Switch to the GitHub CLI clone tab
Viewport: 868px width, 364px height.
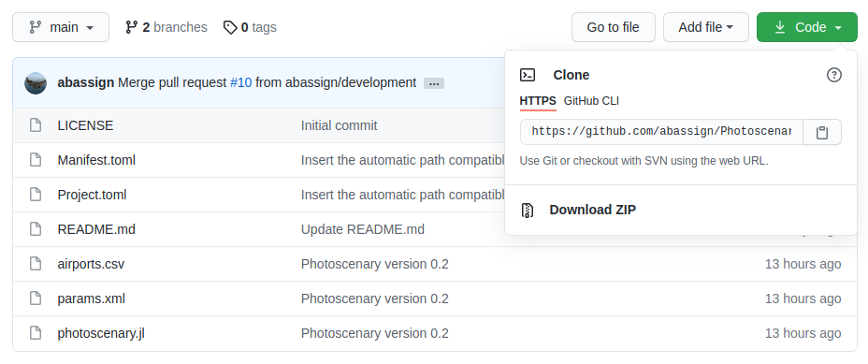591,101
